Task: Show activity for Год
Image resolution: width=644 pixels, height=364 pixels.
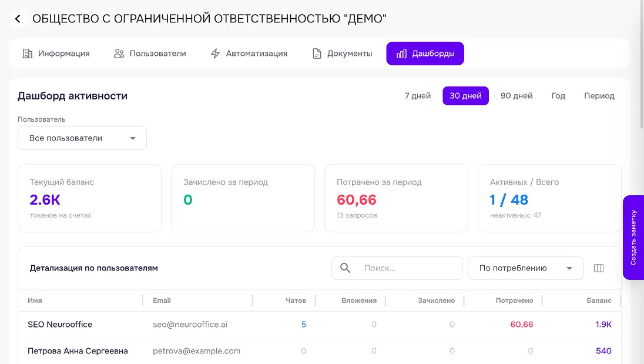Action: click(x=558, y=96)
